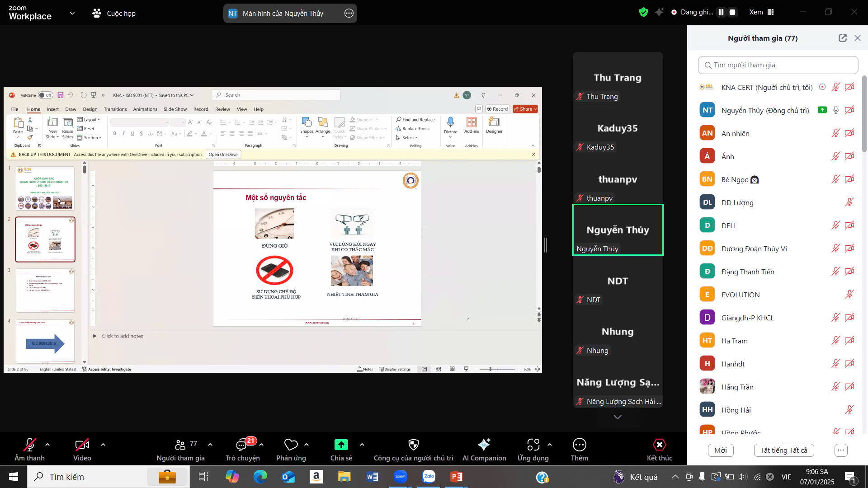This screenshot has width=868, height=488.
Task: Click the participant list scrollbar
Action: click(x=864, y=113)
